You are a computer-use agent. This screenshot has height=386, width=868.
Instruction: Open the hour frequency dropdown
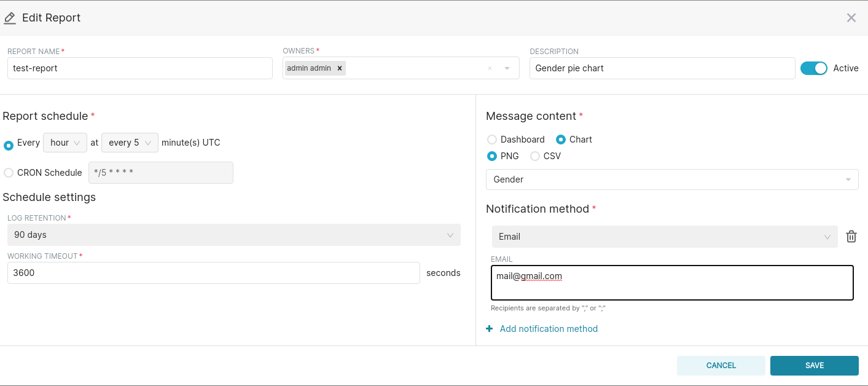[65, 143]
